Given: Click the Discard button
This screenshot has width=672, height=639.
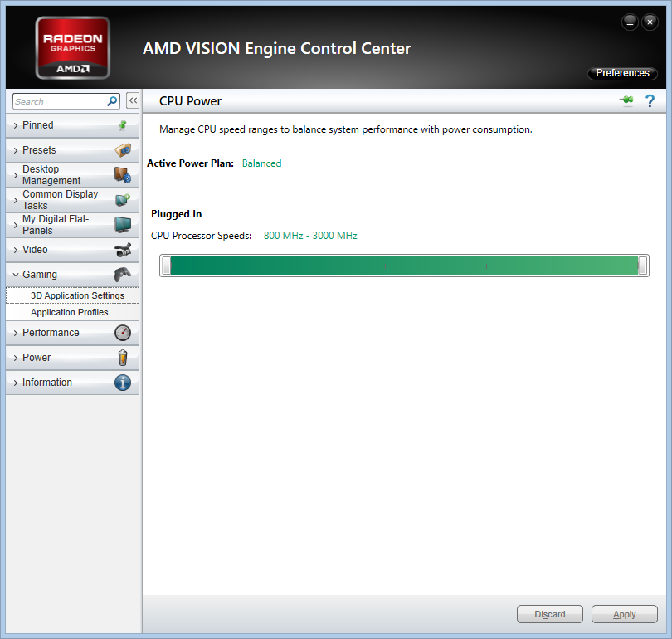Looking at the screenshot, I should tap(550, 614).
